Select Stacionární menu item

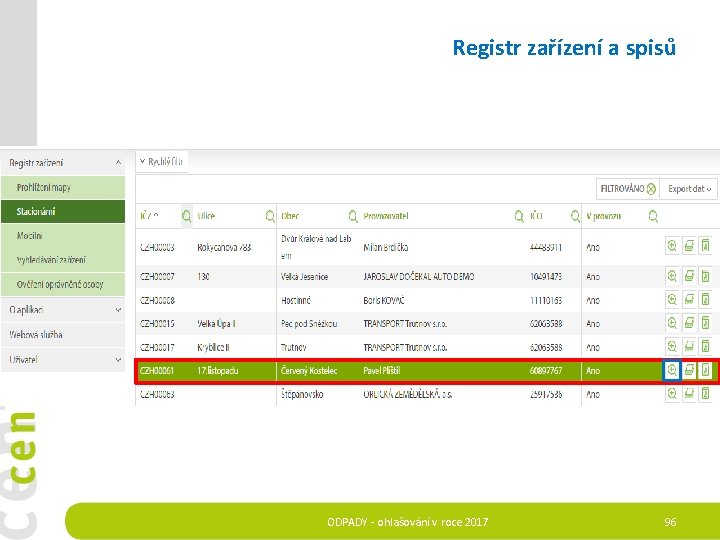tap(63, 211)
